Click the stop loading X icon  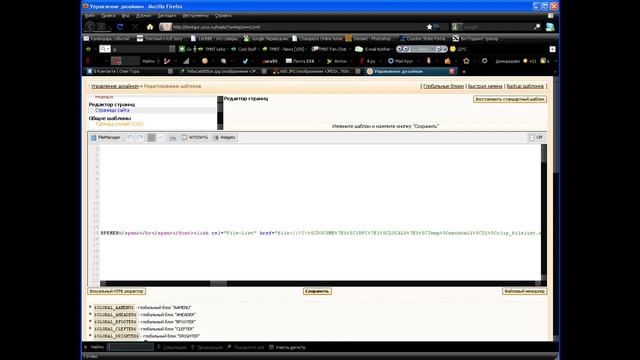coord(135,27)
